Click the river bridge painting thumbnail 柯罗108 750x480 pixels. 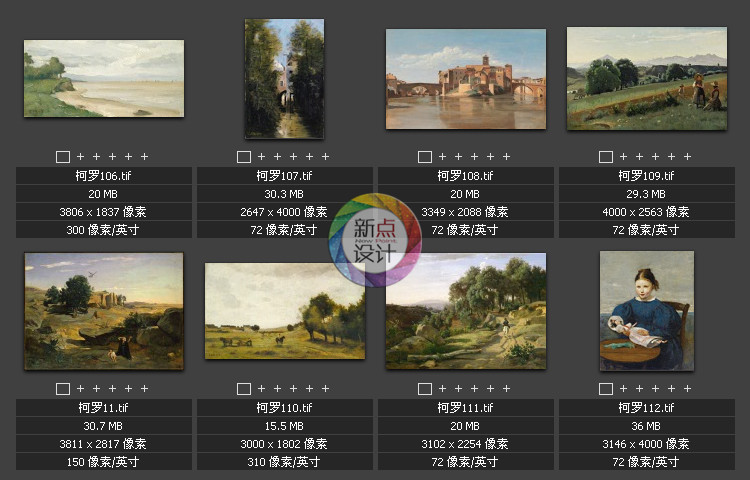pos(466,79)
